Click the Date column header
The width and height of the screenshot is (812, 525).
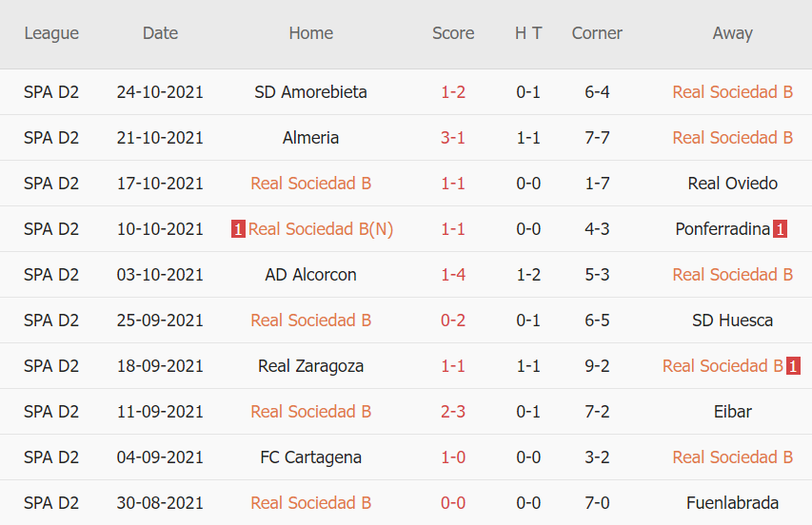[160, 33]
